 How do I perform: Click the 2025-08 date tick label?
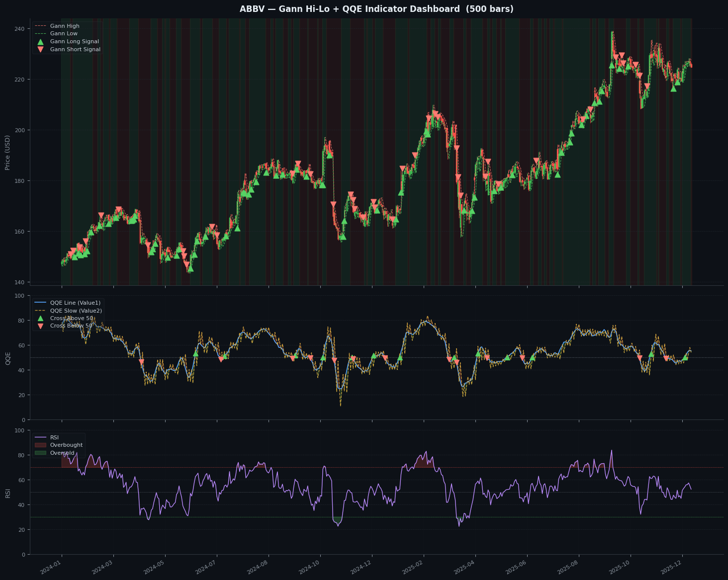click(567, 568)
